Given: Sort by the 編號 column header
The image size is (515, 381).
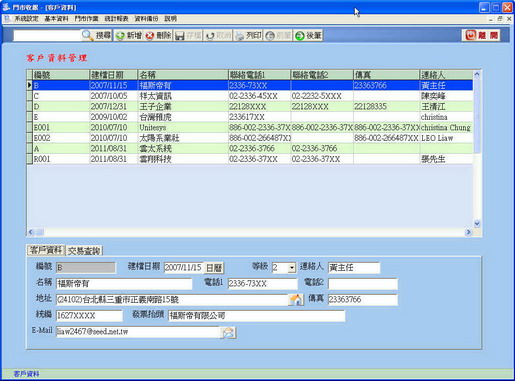Looking at the screenshot, I should tap(61, 75).
